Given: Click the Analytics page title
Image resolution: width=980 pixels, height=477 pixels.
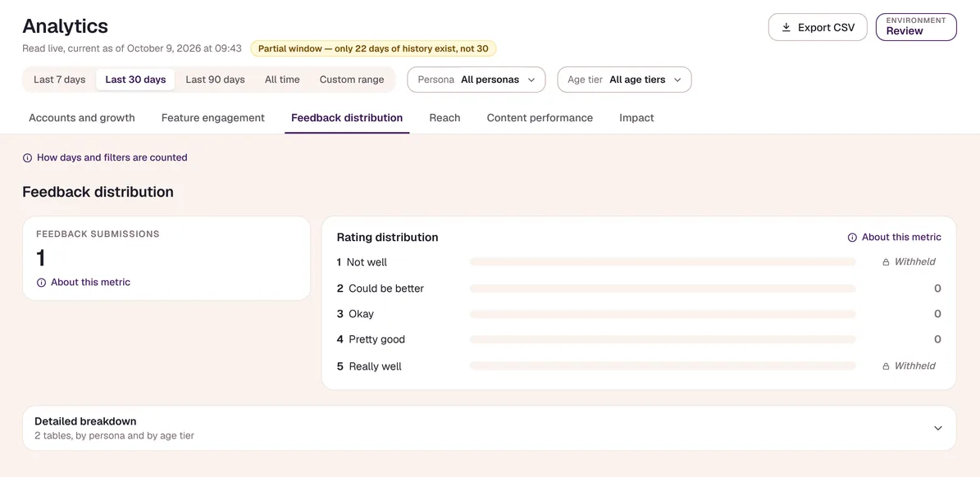Looking at the screenshot, I should pyautogui.click(x=65, y=26).
